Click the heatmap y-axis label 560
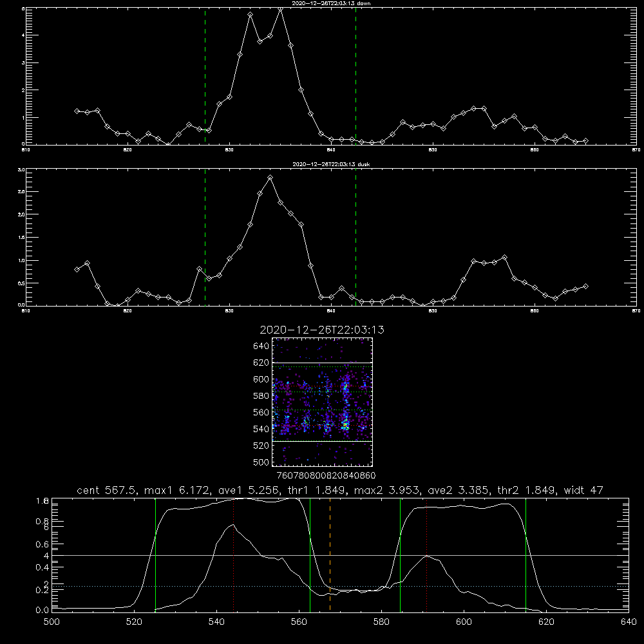 point(261,412)
